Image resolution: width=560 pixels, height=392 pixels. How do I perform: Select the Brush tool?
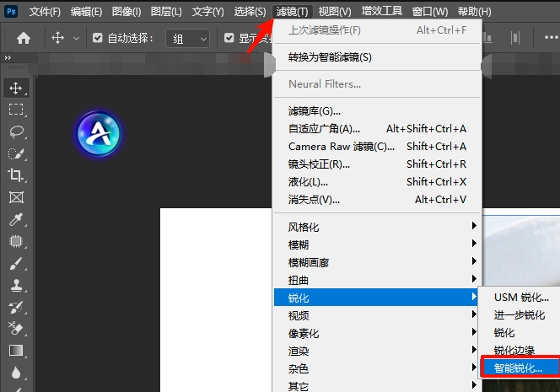click(x=16, y=263)
